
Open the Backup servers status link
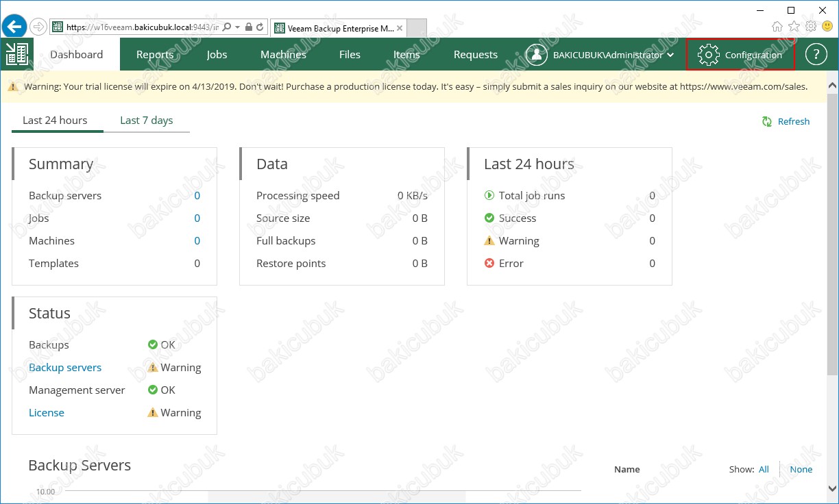tap(65, 368)
